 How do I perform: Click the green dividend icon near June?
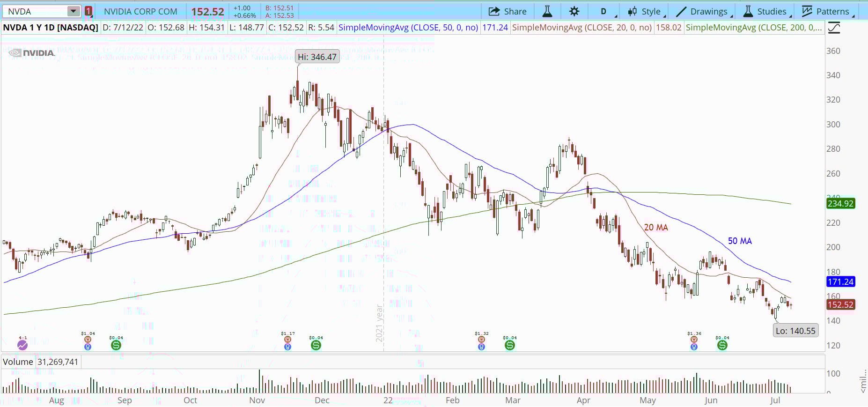pyautogui.click(x=722, y=346)
